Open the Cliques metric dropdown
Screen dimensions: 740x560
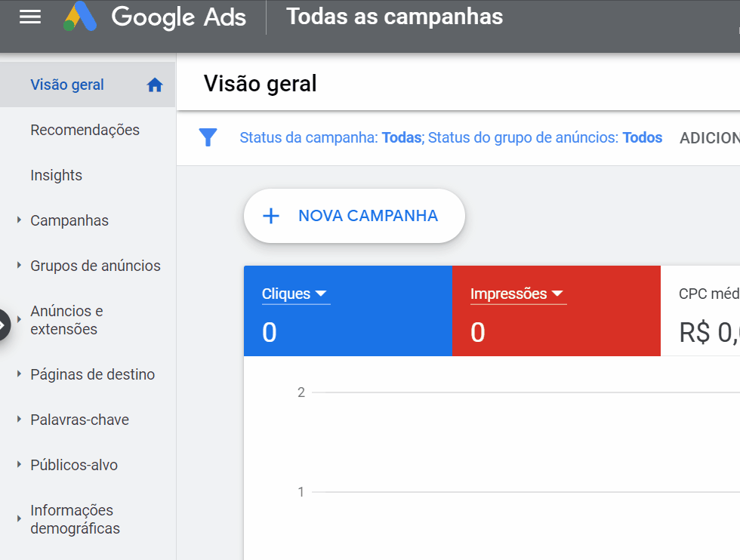(320, 294)
